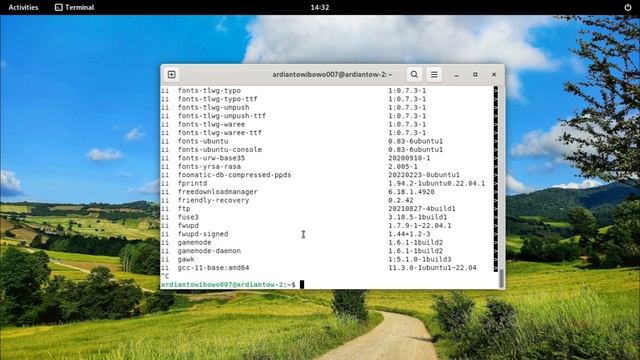Screen dimensions: 640x360
Task: Click version 6.18.1.4920
Action: [x=411, y=192]
